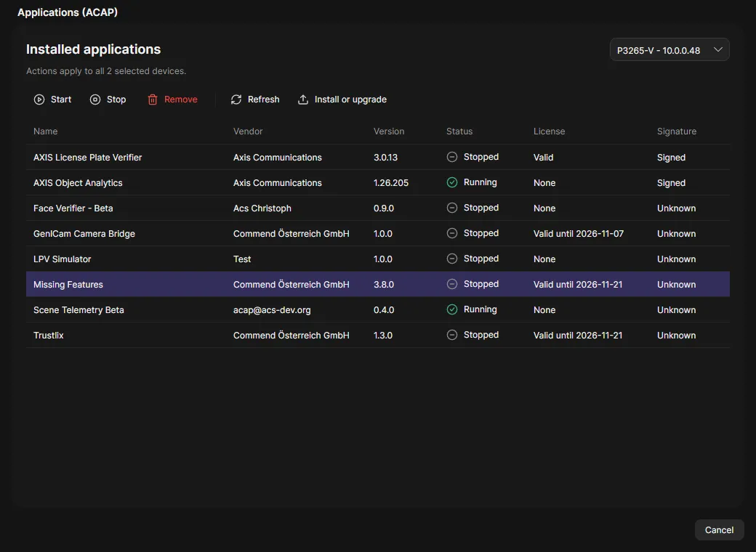Image resolution: width=756 pixels, height=552 pixels.
Task: Open the P3265-V - 10.0.0.48 device dropdown
Action: (669, 50)
